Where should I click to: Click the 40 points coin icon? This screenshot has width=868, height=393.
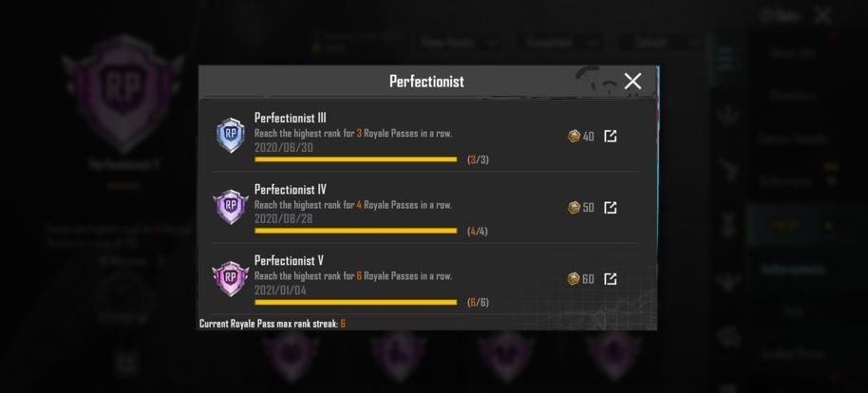tap(574, 136)
